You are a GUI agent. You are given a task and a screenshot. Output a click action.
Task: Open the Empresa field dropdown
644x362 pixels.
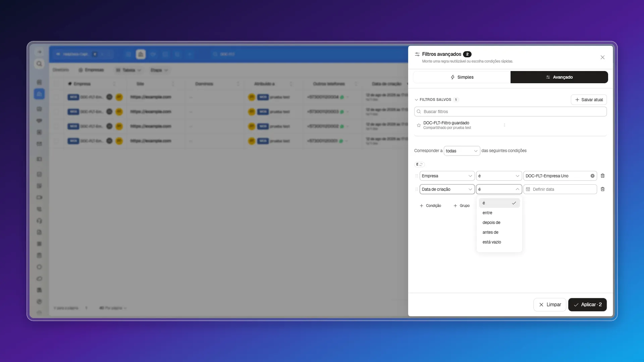pos(447,176)
